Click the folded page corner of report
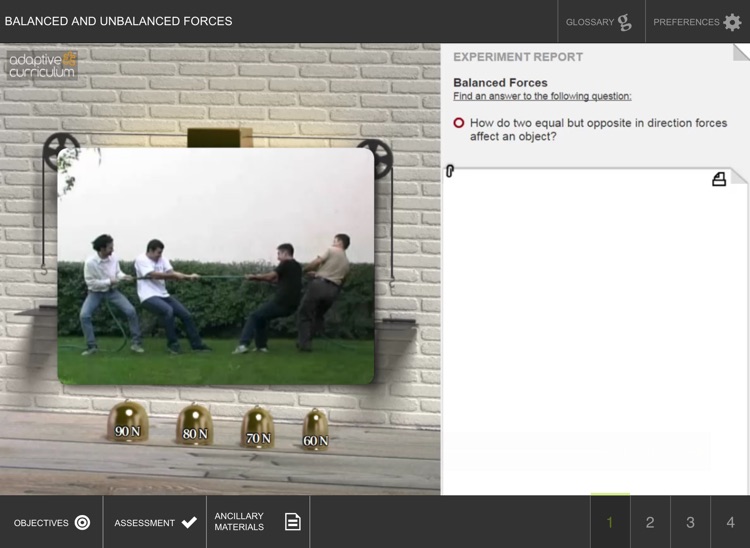Viewport: 750px width, 548px height. (741, 52)
